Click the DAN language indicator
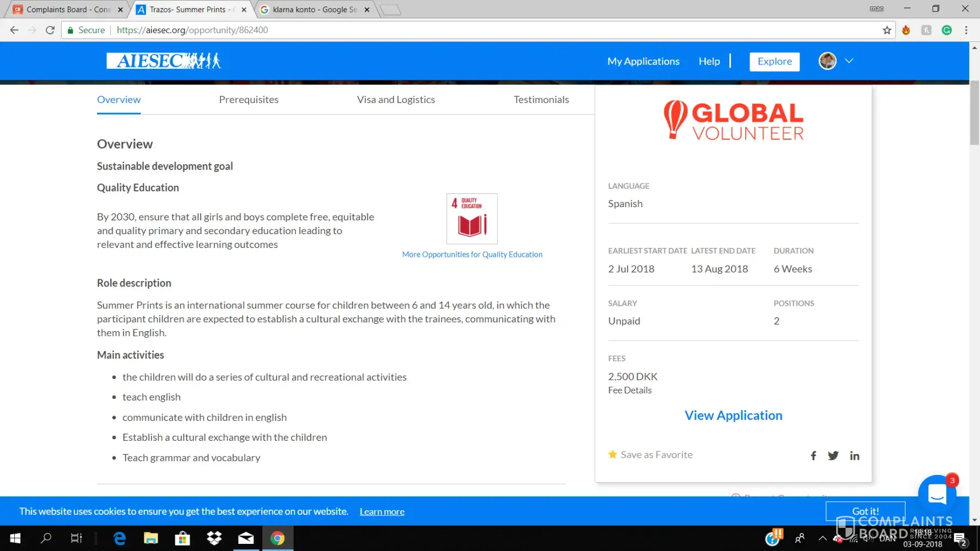 click(887, 538)
